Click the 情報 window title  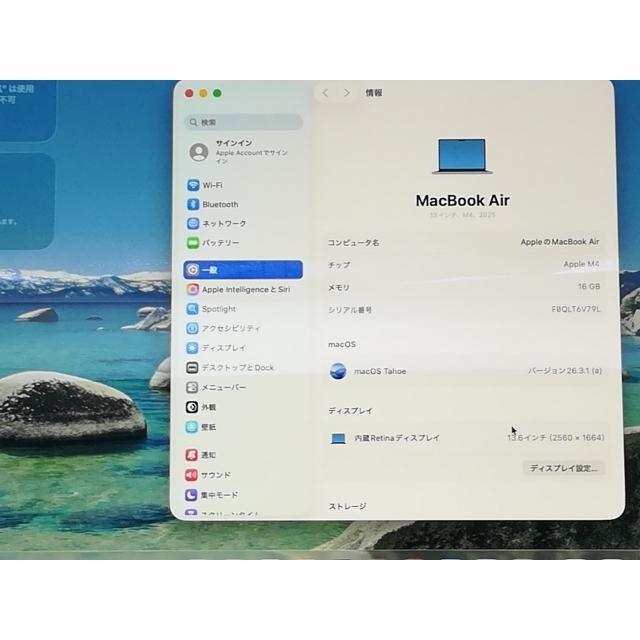tap(373, 93)
